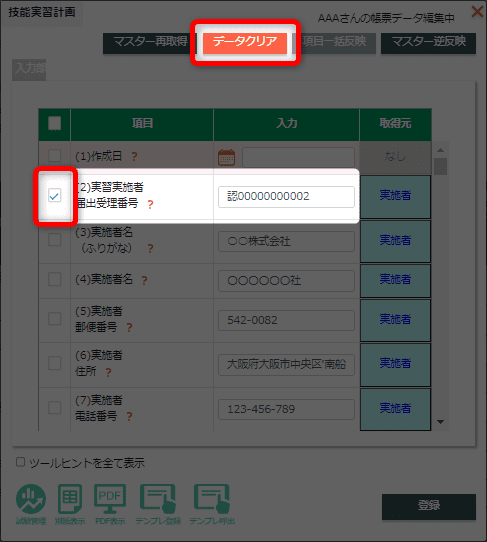
Task: Click the 登録 button
Action: click(429, 506)
